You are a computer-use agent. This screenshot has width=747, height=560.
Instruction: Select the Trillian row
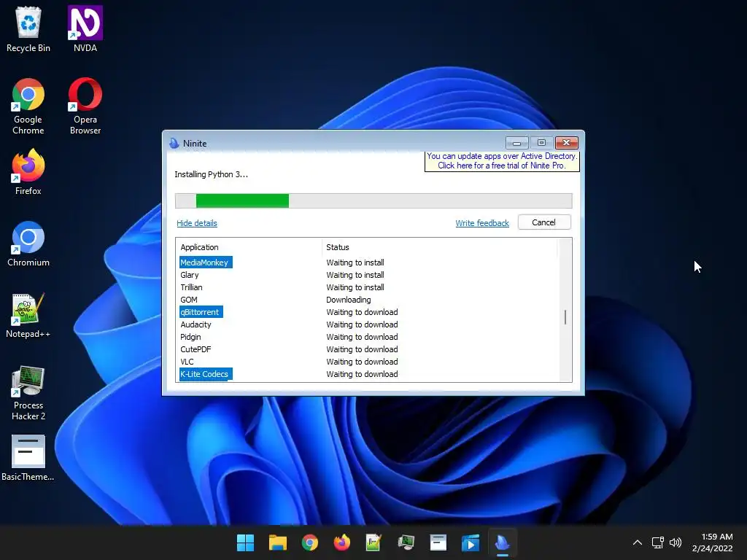(x=367, y=287)
